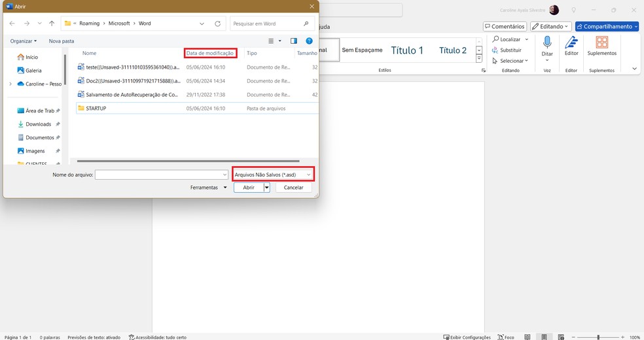Open the Organizar menu
The width and height of the screenshot is (644, 340).
tap(24, 41)
